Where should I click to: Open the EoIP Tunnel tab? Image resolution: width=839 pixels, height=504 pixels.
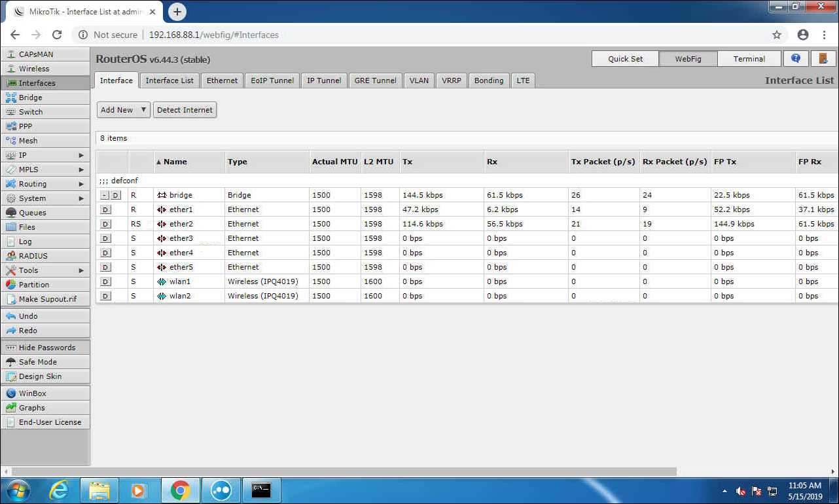[x=272, y=81]
